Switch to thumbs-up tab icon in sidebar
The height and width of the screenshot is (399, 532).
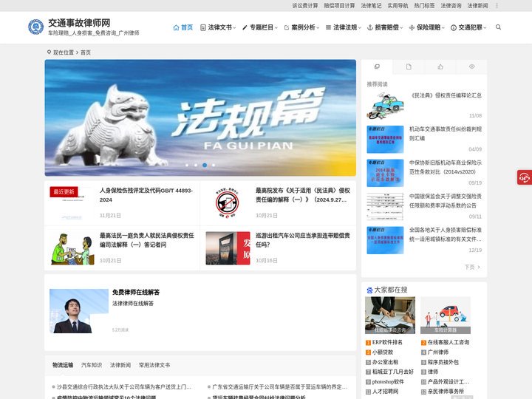440,66
